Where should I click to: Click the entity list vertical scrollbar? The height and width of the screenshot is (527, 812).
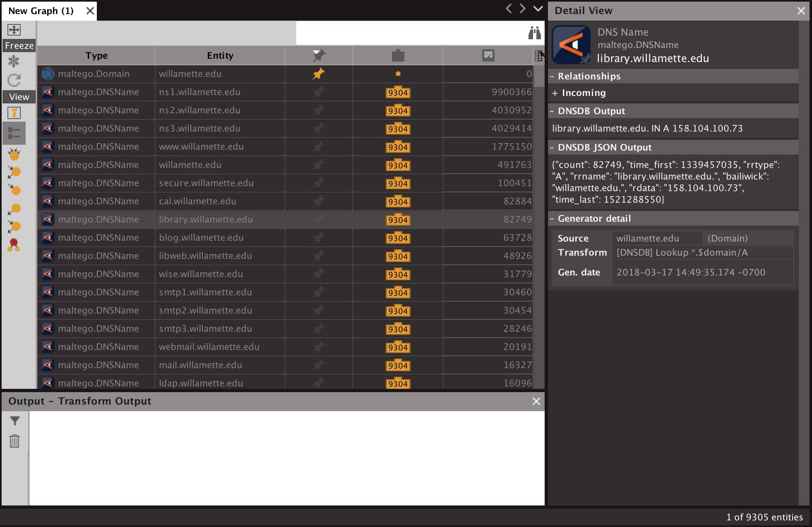tap(539, 227)
